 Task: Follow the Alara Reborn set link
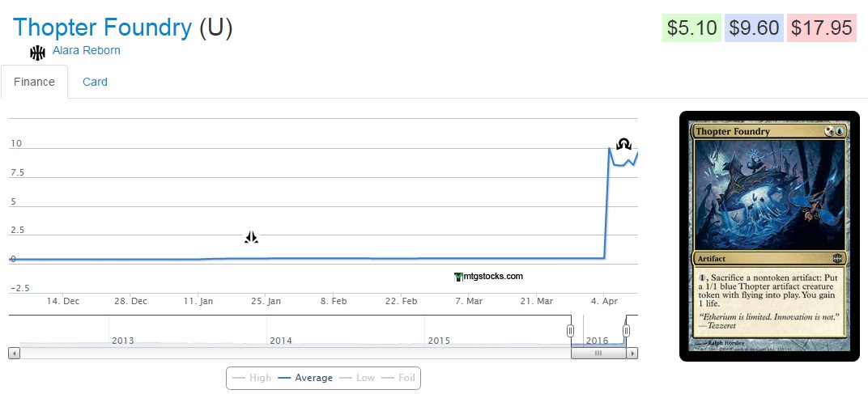pyautogui.click(x=86, y=50)
